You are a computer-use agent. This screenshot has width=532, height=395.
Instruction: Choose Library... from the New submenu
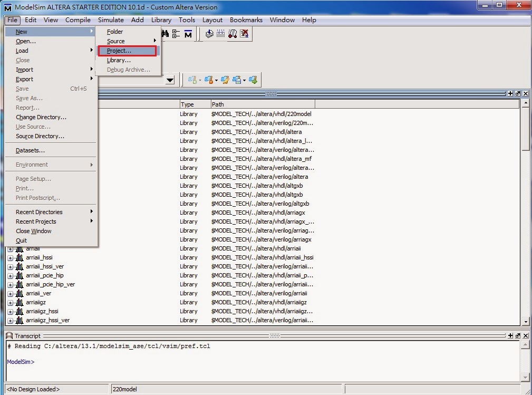(128, 60)
